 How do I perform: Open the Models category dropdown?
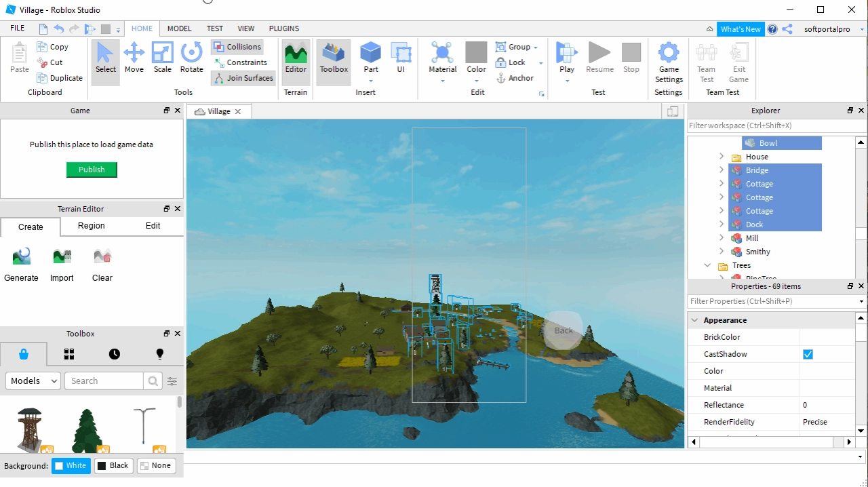click(x=33, y=381)
